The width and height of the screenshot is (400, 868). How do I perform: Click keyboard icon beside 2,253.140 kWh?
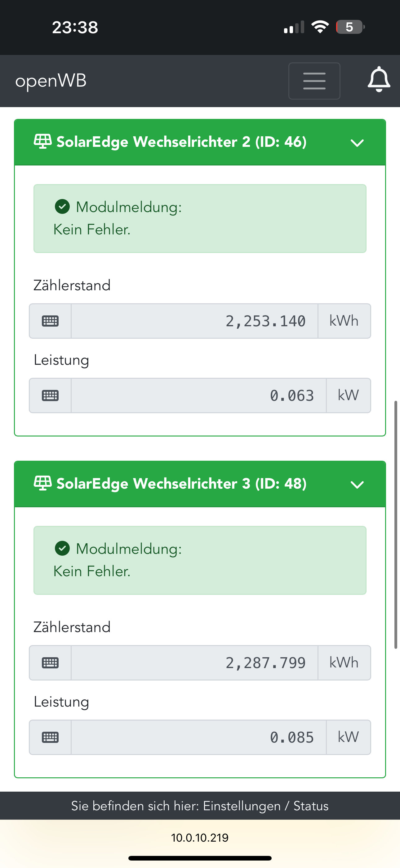pyautogui.click(x=50, y=321)
